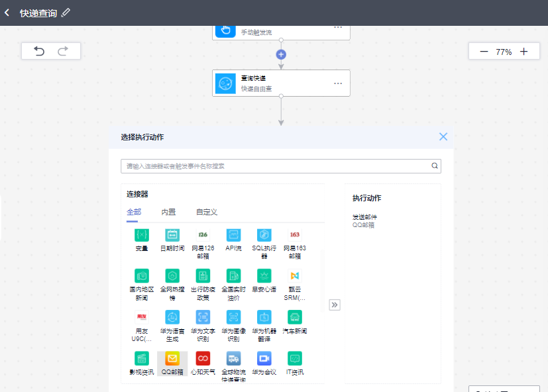Choose the 华为机器翻译 connector
The width and height of the screenshot is (548, 392).
pyautogui.click(x=264, y=326)
